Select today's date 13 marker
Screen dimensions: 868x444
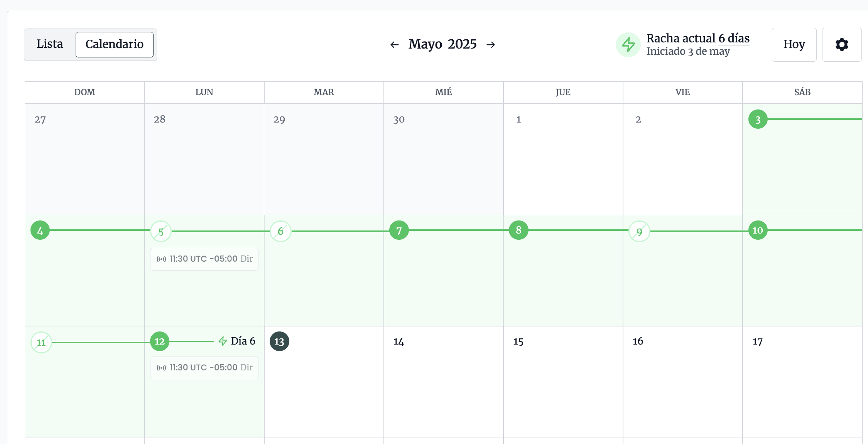pos(279,341)
